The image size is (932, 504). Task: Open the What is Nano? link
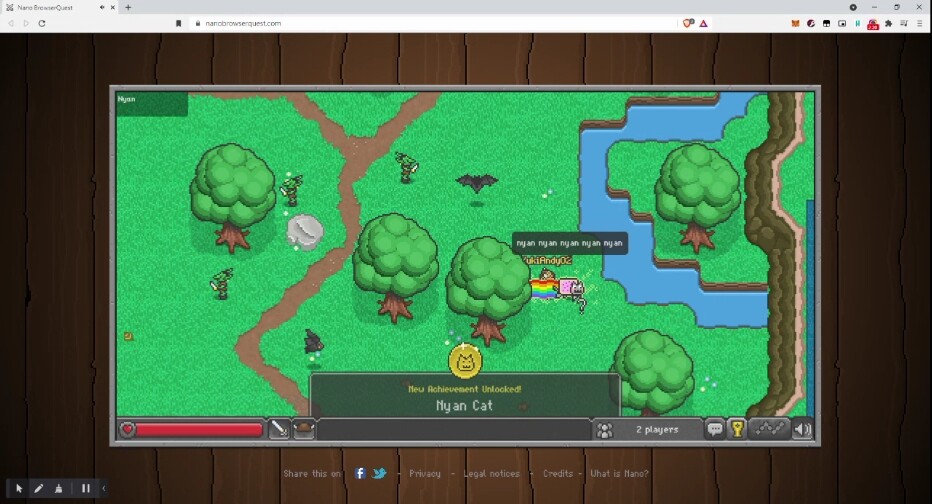pos(619,474)
